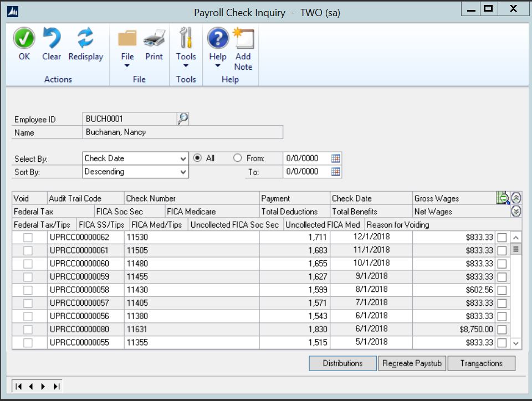Choose the From date range radio button

[x=237, y=158]
